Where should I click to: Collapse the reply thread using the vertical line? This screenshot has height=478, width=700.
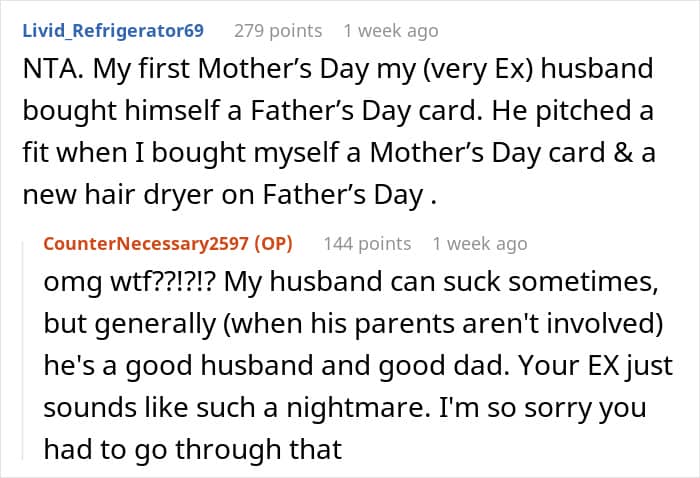point(23,350)
